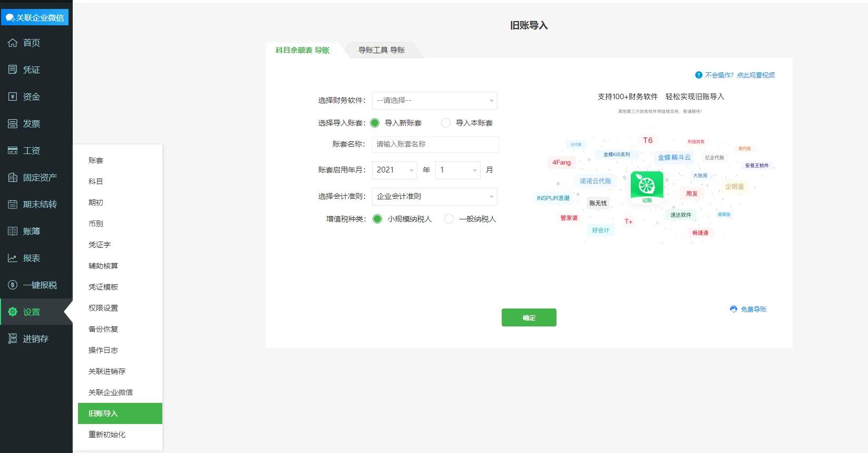Switch to 科目余额表 导账 tab
The image size is (868, 453).
pos(303,50)
